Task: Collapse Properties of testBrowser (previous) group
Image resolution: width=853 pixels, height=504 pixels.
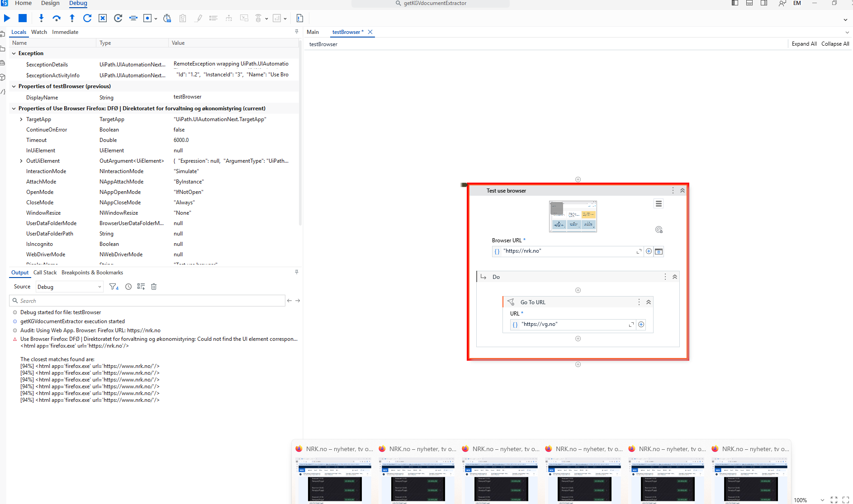Action: [x=14, y=86]
